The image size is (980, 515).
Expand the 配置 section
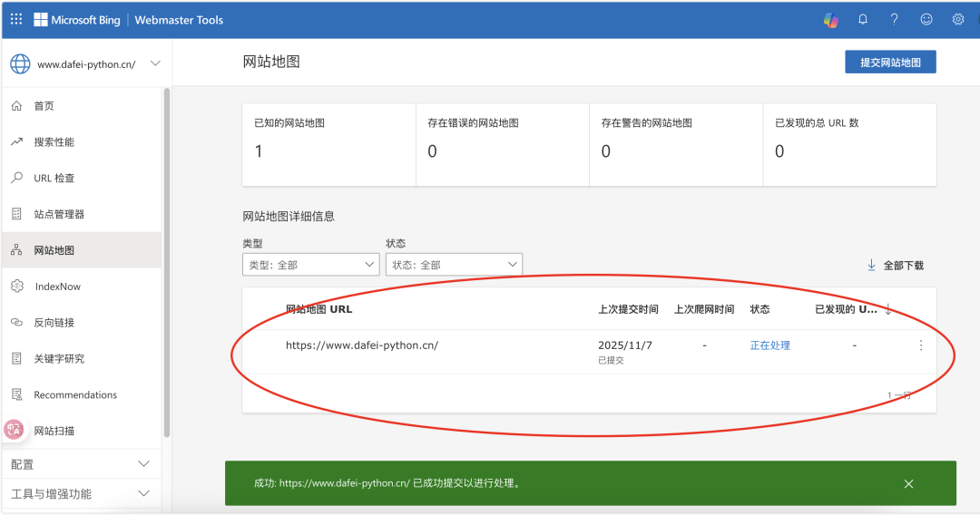pos(82,464)
